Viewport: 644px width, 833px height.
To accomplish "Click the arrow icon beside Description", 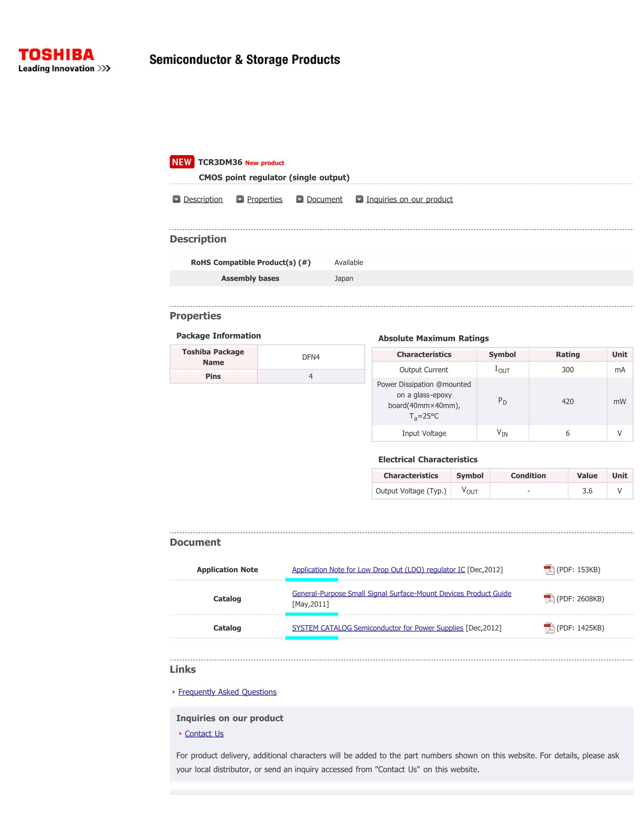I will tap(176, 199).
